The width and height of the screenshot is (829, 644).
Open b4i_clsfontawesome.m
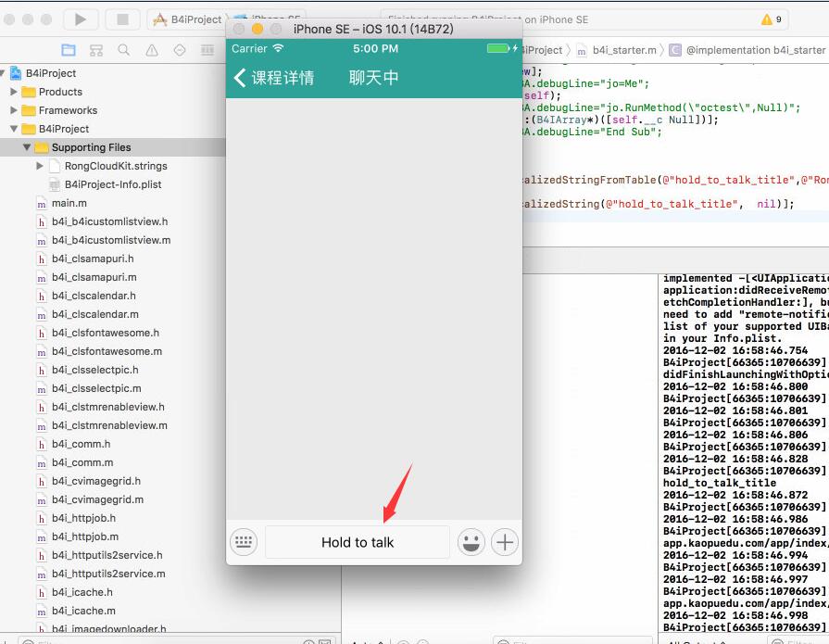point(107,351)
